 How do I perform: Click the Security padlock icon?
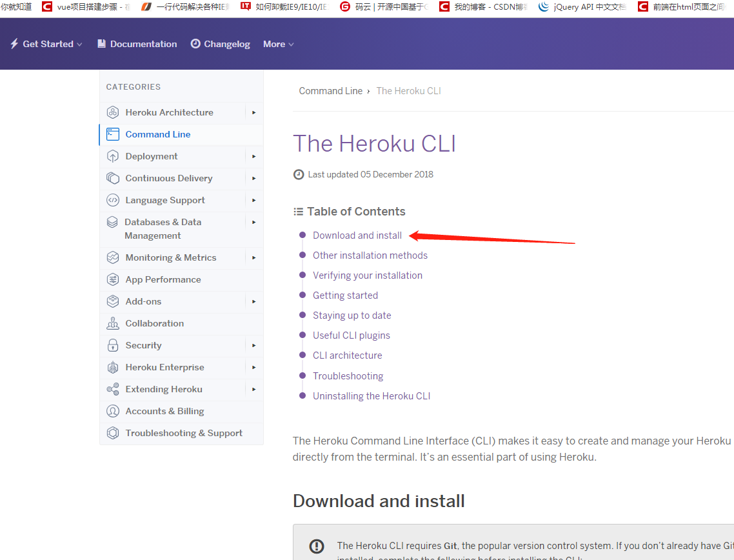(x=112, y=346)
